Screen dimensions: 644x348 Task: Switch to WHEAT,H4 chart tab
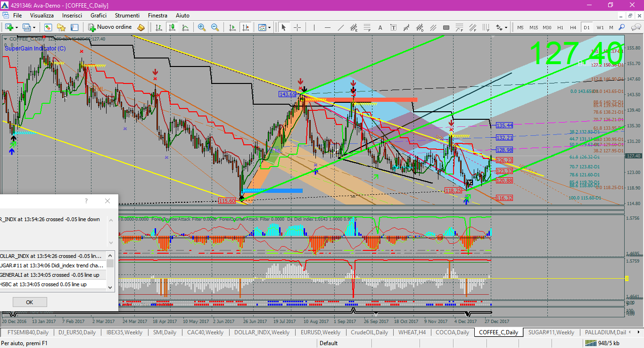point(412,332)
